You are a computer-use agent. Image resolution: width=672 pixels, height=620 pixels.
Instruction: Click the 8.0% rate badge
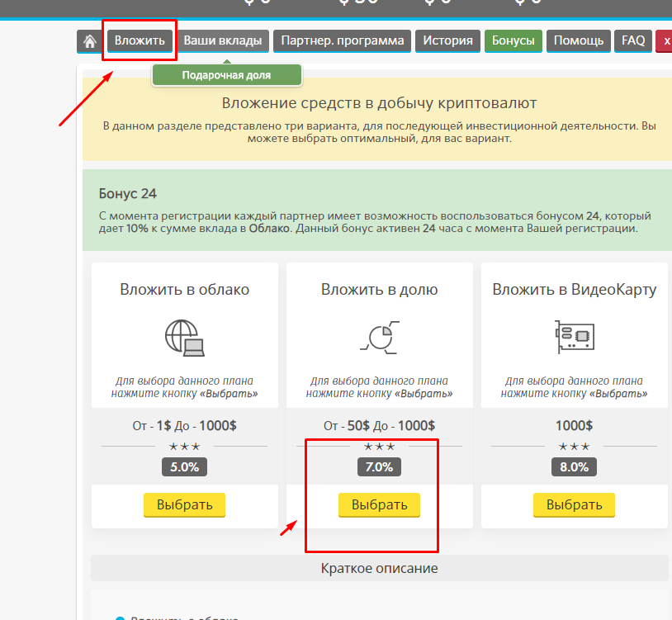(x=574, y=466)
